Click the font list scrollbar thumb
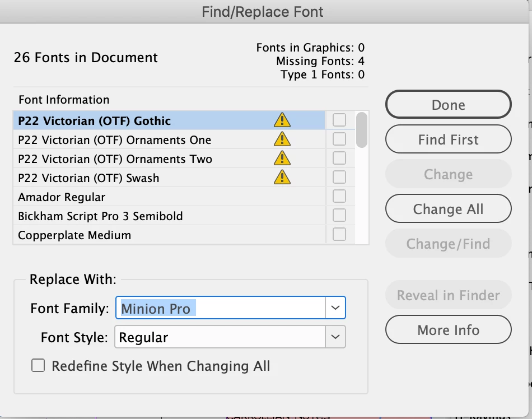 [x=362, y=130]
